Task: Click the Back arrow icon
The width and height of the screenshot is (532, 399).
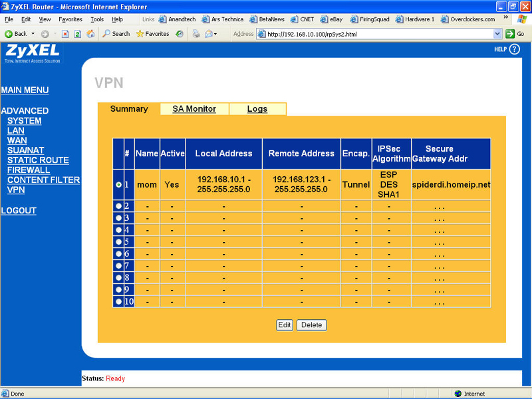Action: click(x=9, y=34)
